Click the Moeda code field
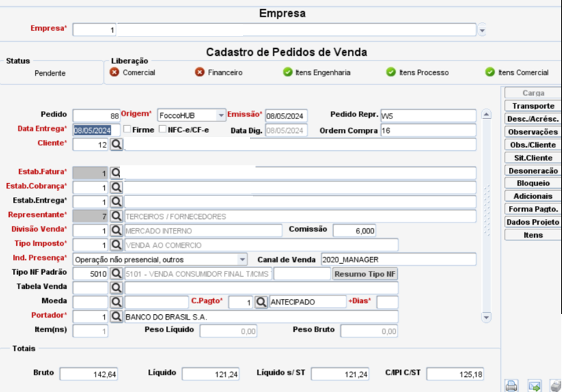The height and width of the screenshot is (392, 562). 90,302
